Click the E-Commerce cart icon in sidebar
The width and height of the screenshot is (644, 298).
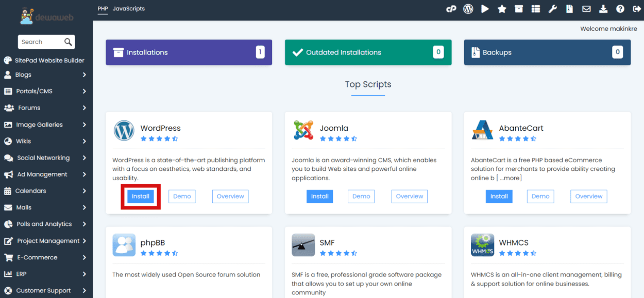(x=9, y=257)
